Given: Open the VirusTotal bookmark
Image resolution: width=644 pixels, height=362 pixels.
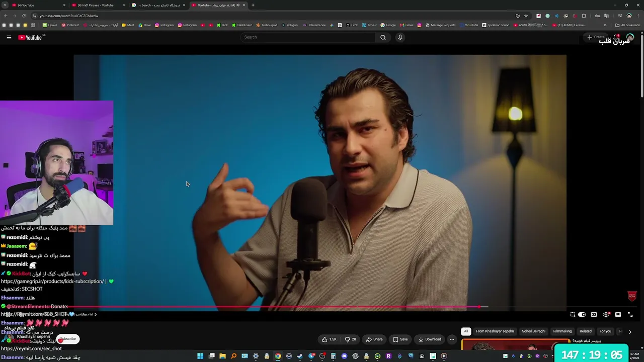Looking at the screenshot, I should (468, 25).
